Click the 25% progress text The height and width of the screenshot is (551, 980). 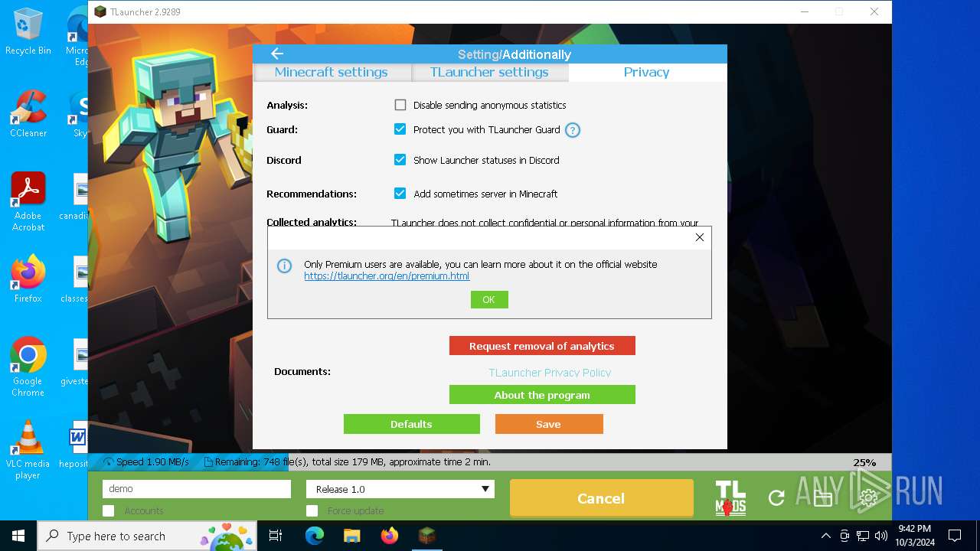864,462
